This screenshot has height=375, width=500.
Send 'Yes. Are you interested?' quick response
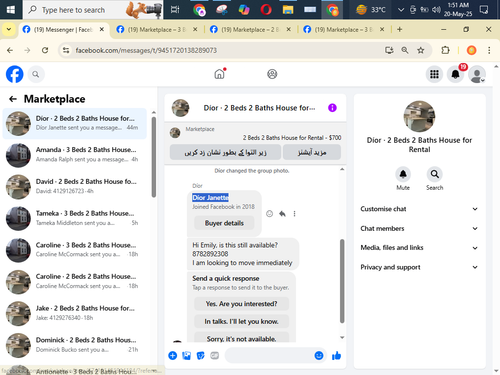click(x=241, y=304)
